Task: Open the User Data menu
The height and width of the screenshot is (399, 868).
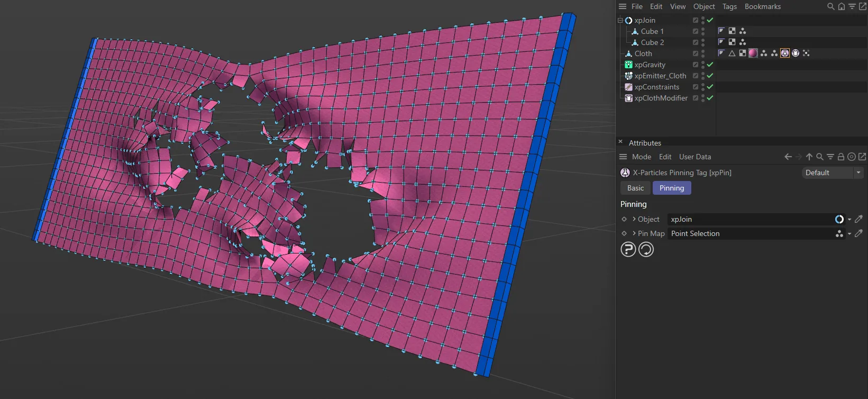Action: click(x=695, y=157)
